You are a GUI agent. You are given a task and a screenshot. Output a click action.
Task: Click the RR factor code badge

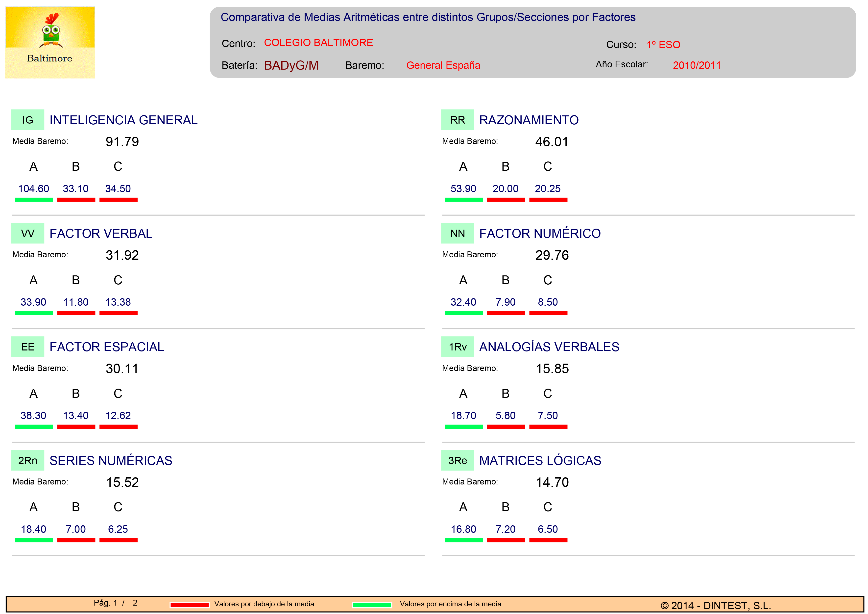click(458, 120)
